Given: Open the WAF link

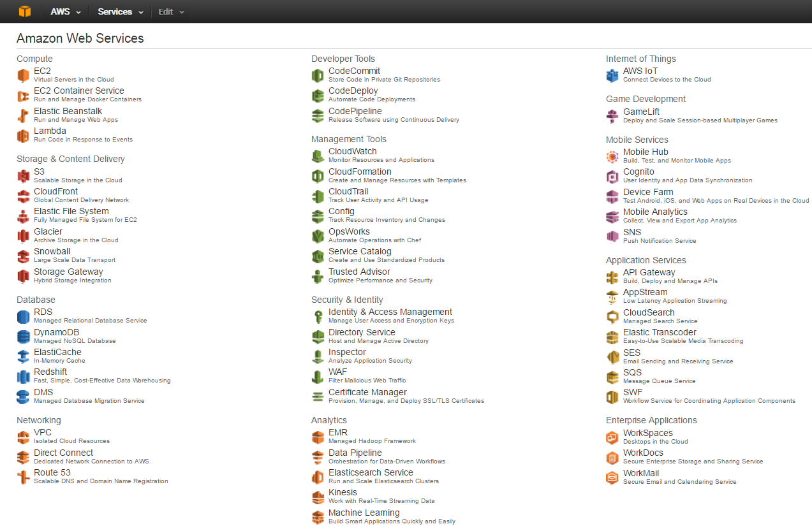Looking at the screenshot, I should click(x=338, y=372).
